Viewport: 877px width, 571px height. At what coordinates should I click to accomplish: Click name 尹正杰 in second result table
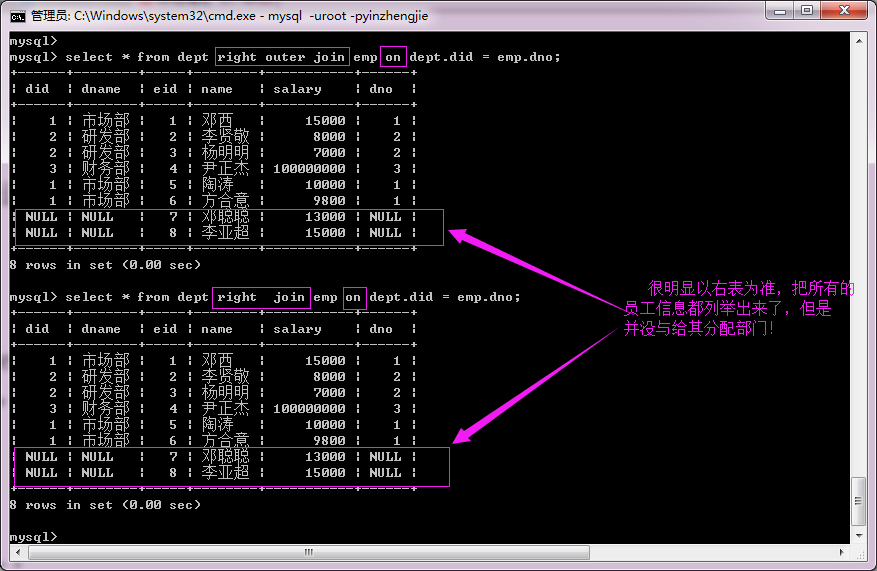tap(225, 408)
